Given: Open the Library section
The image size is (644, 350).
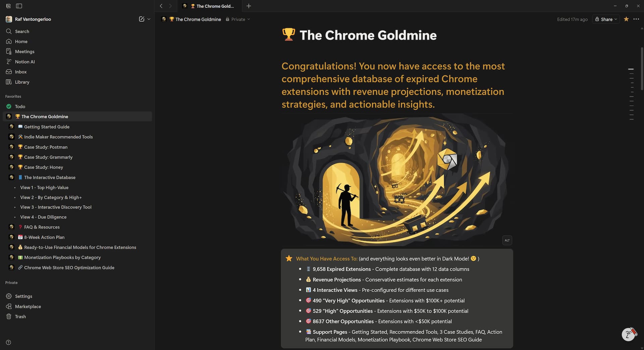Looking at the screenshot, I should (x=22, y=82).
